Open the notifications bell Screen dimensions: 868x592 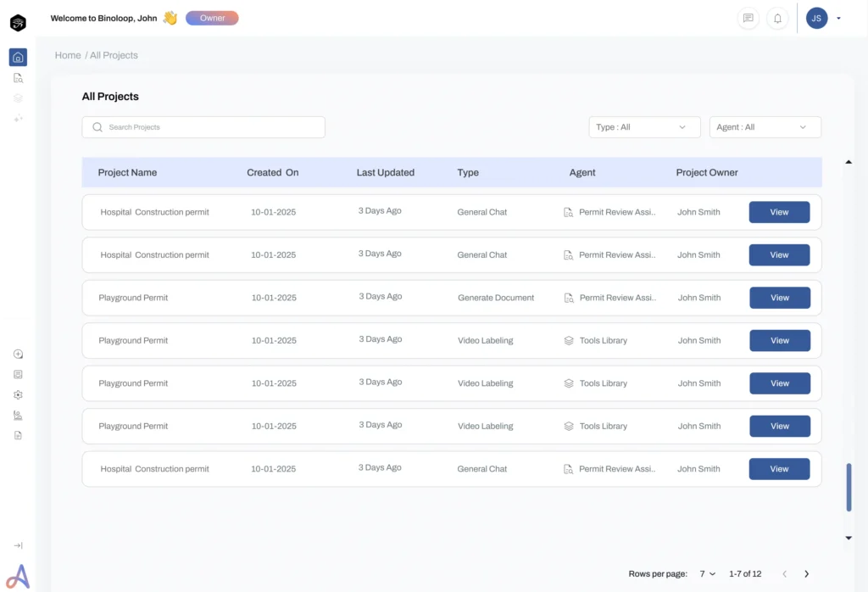pos(777,19)
